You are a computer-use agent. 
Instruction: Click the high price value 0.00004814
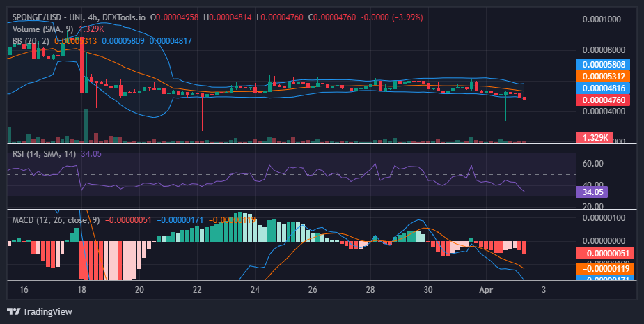(230, 17)
